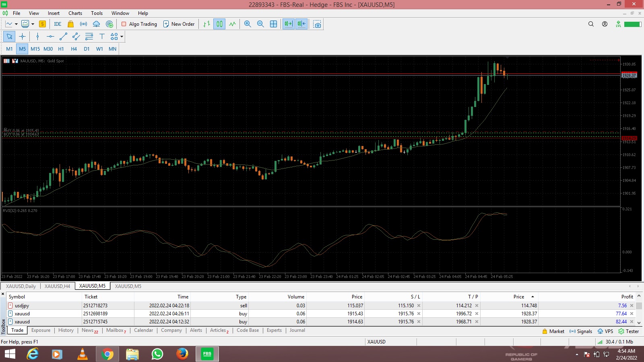Open the File menu

17,13
